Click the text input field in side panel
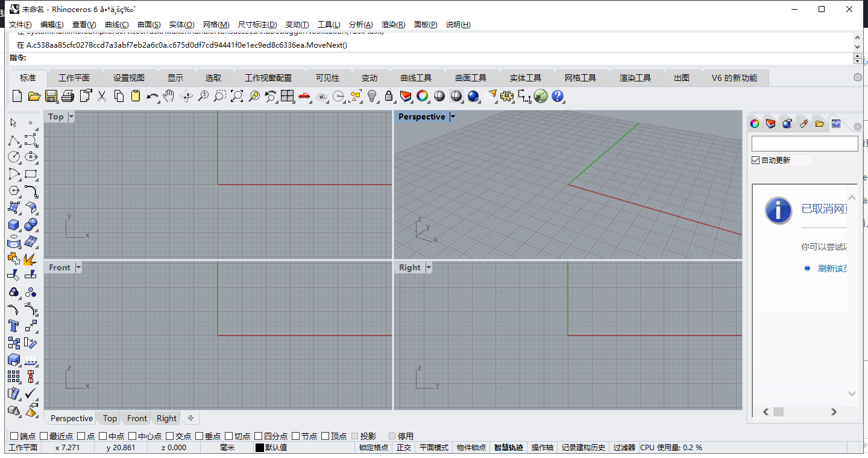The width and height of the screenshot is (868, 458). 805,144
